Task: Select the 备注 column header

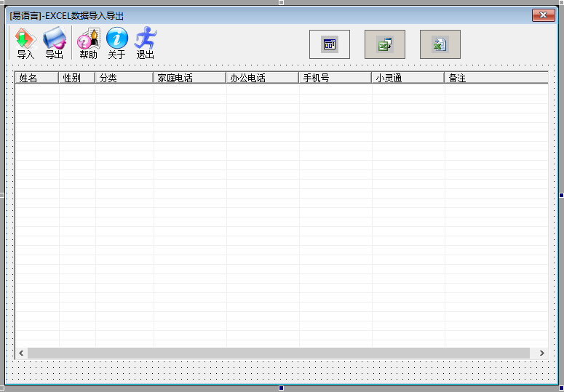Action: 495,78
